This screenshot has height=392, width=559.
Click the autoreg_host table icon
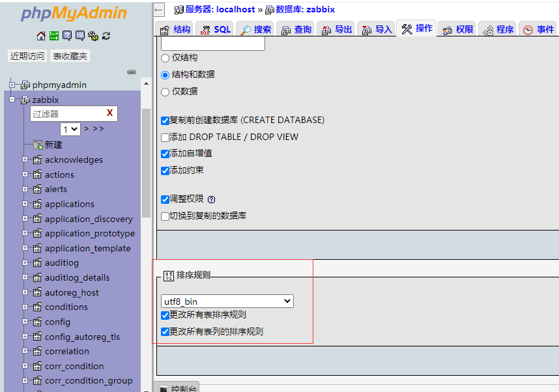[37, 292]
